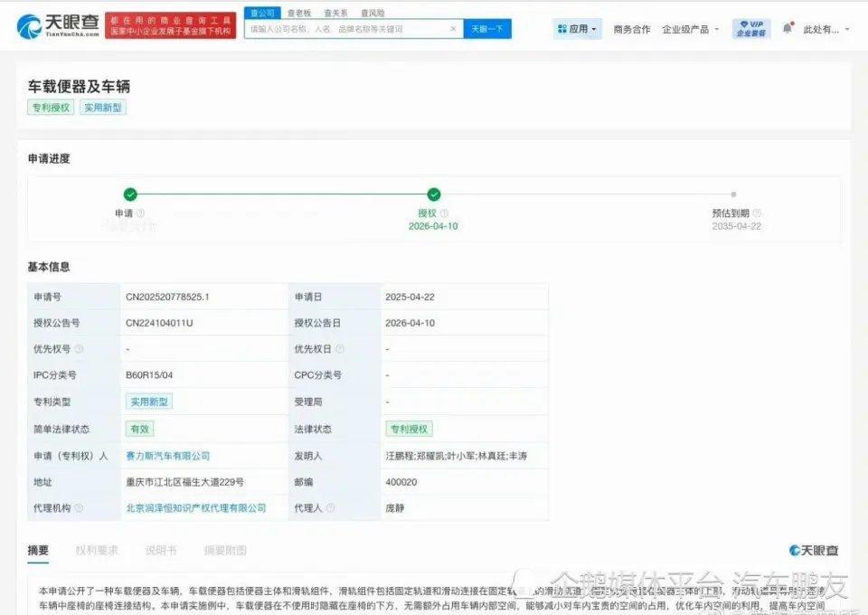Image resolution: width=868 pixels, height=615 pixels.
Task: Select the postal code 400020
Action: (x=401, y=481)
